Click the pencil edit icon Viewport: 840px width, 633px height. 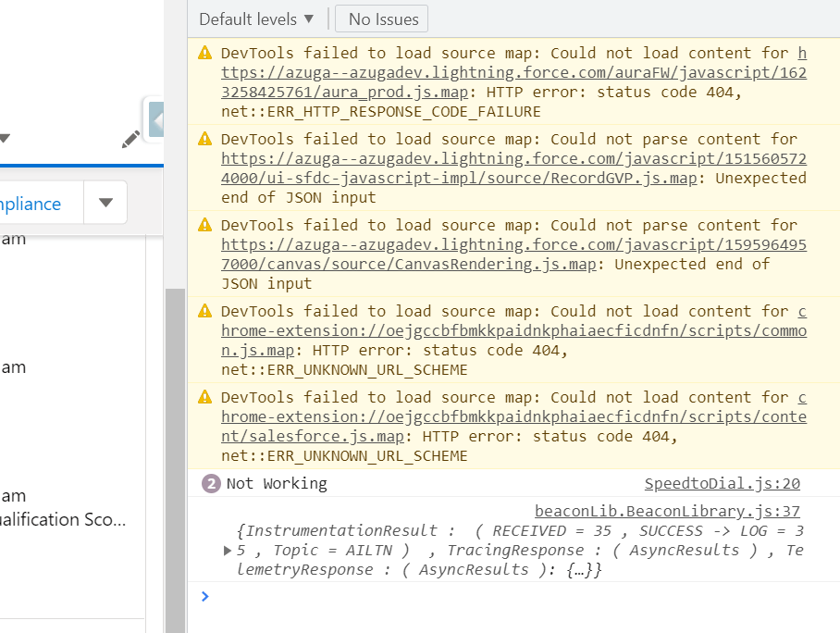coord(130,137)
